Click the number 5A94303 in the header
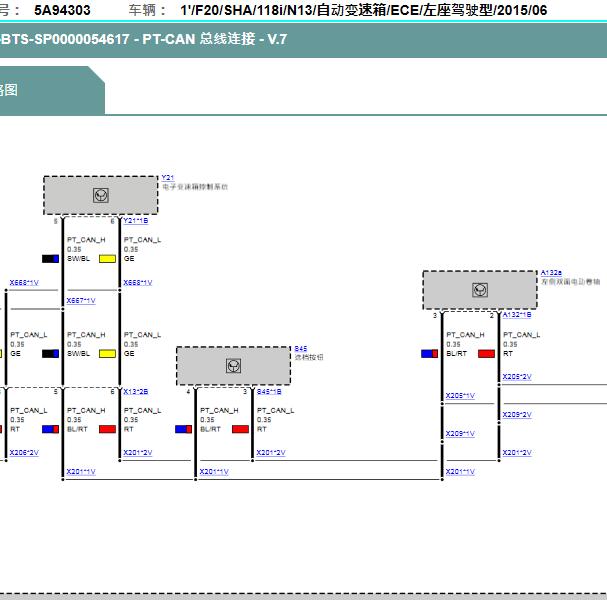This screenshot has height=600, width=607. click(x=62, y=10)
